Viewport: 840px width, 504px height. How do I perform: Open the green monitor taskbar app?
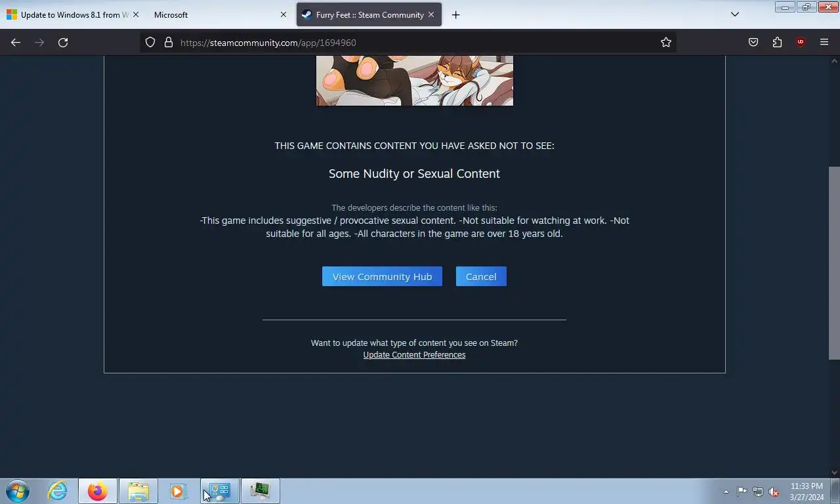pos(261,491)
